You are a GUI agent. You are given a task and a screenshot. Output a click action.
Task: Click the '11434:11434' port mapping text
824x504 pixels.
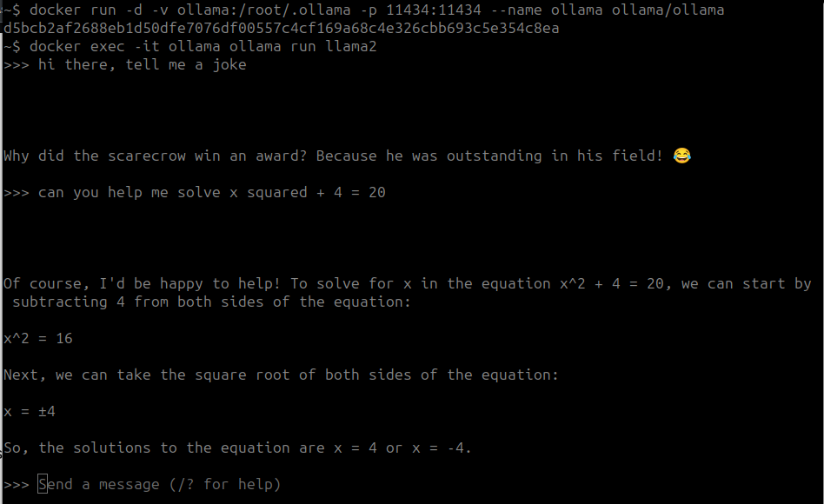[x=434, y=10]
